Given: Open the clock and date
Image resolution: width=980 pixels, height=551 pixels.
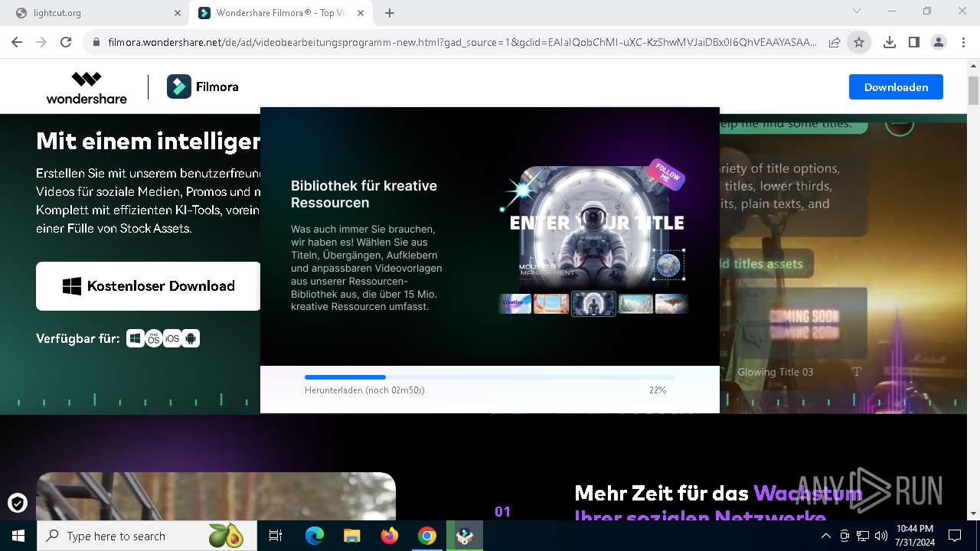Looking at the screenshot, I should click(x=914, y=536).
